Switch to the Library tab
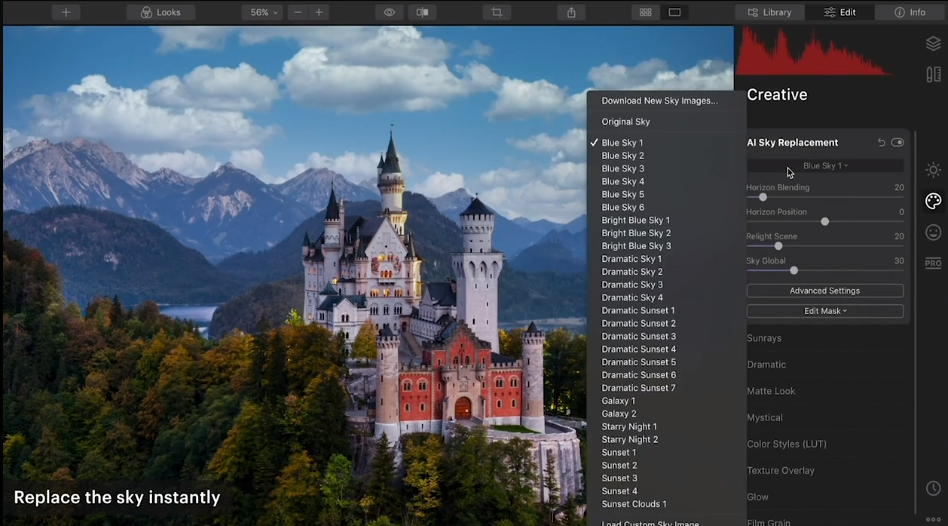Image resolution: width=948 pixels, height=526 pixels. click(x=770, y=12)
